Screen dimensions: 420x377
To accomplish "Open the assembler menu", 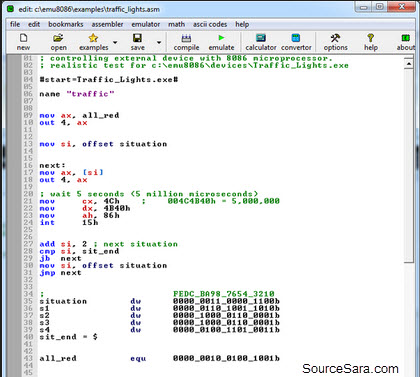I will click(107, 24).
